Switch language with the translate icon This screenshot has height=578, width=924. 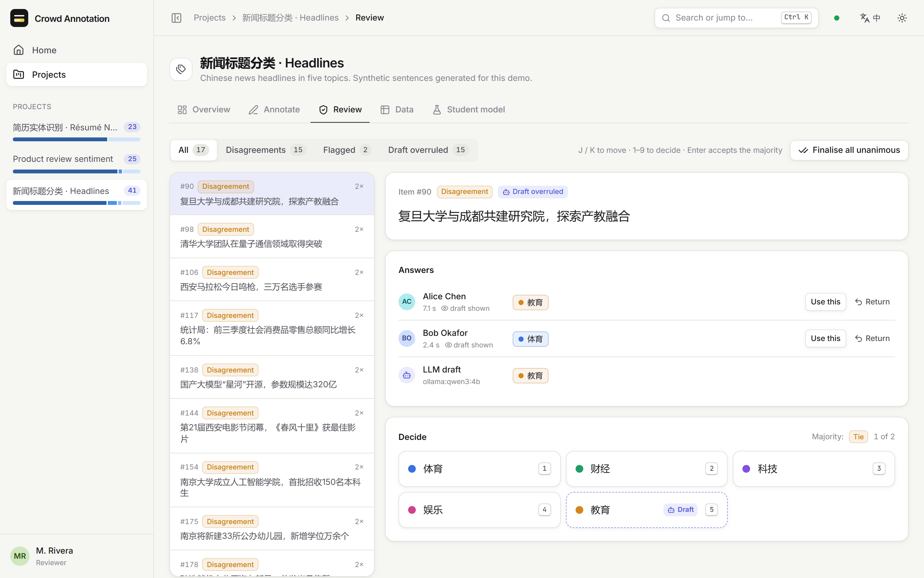click(870, 18)
